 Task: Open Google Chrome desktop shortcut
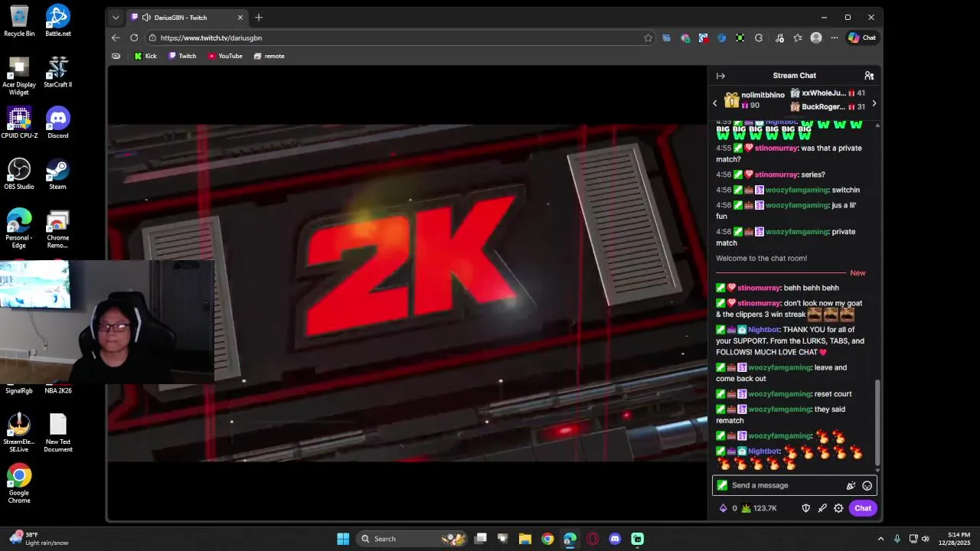pos(19,484)
